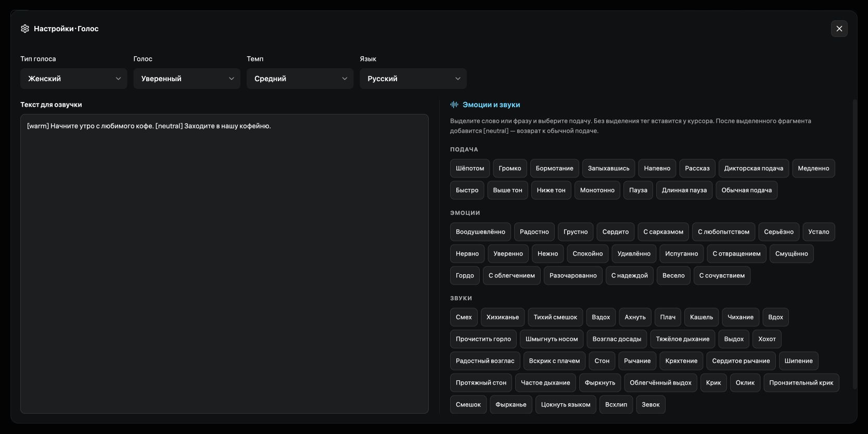The height and width of the screenshot is (434, 868).
Task: Select the С сочувствием emotion tag
Action: [x=722, y=275]
